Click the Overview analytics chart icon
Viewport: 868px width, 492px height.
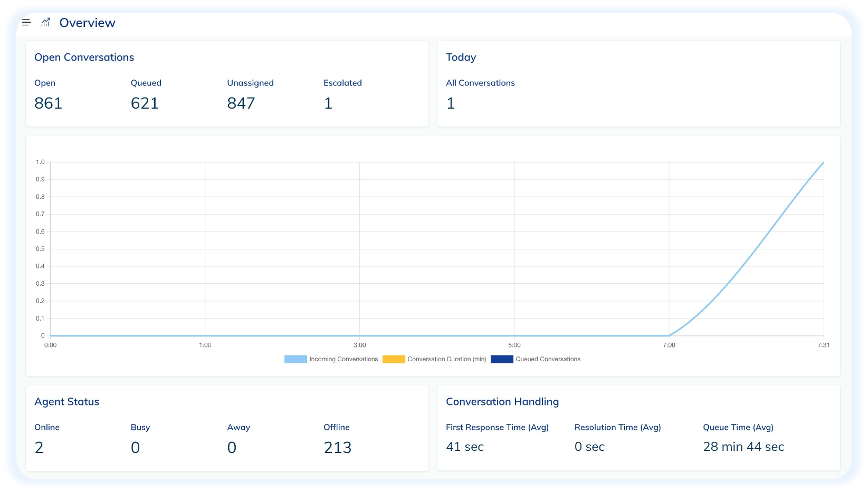click(46, 22)
